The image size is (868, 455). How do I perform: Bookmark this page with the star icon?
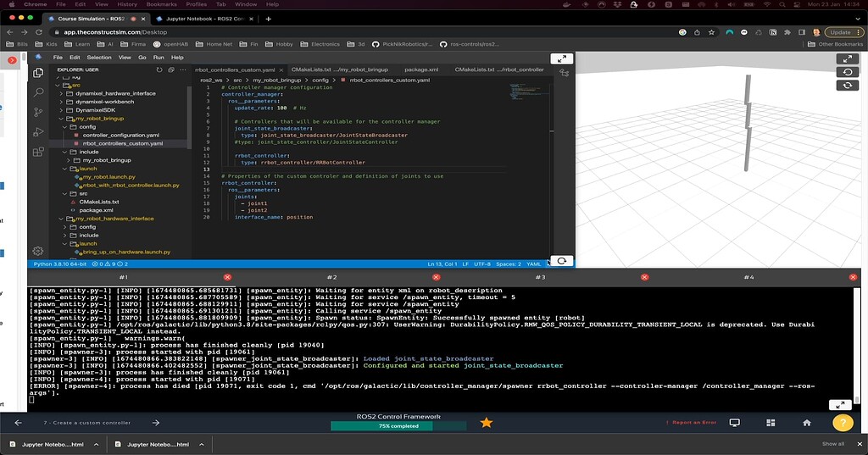click(711, 32)
